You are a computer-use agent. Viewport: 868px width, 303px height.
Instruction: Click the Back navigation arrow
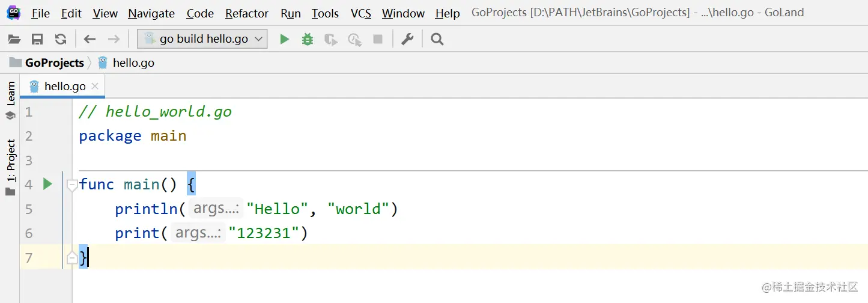pyautogui.click(x=90, y=40)
